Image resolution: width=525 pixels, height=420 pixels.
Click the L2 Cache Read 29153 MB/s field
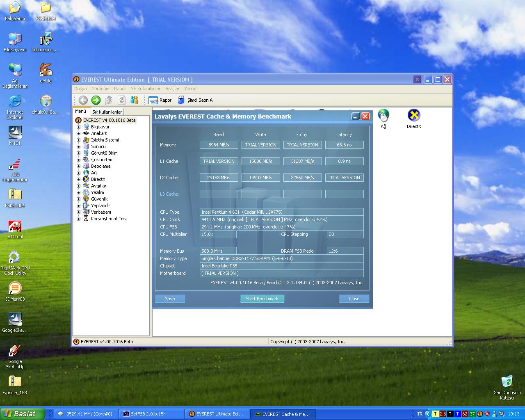pos(219,178)
